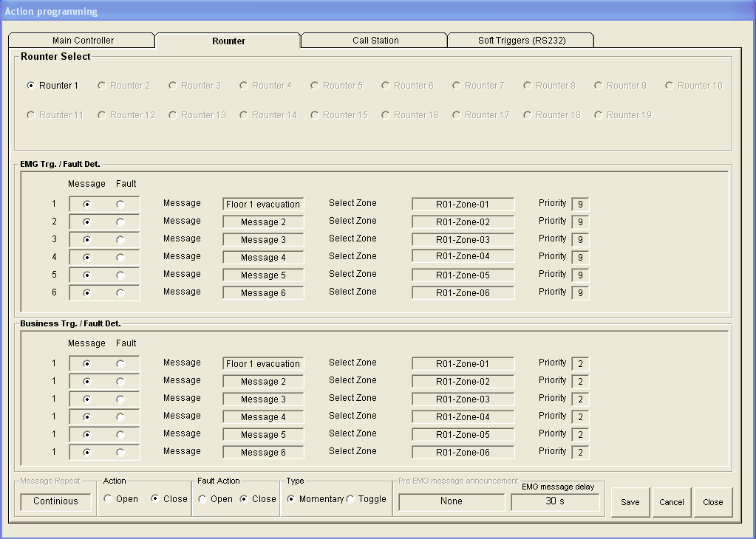Screen dimensions: 756x539
Task: Open Business zone selector R01-Zone-04
Action: pos(463,416)
